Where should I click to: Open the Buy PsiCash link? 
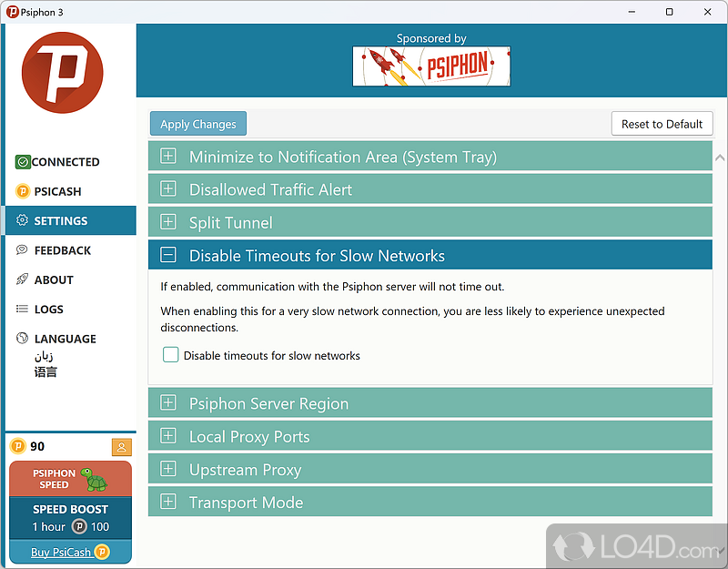point(60,552)
